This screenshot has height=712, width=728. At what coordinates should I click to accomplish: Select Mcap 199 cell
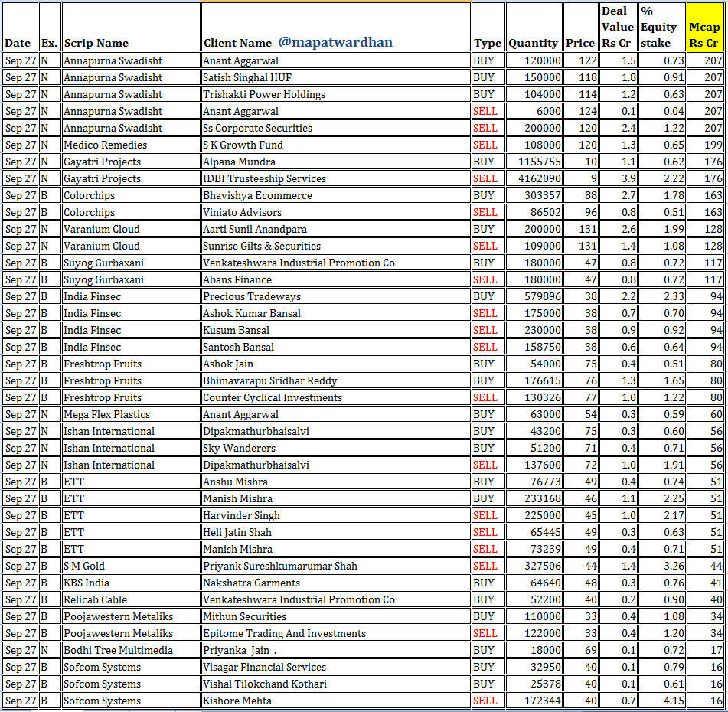pos(705,145)
